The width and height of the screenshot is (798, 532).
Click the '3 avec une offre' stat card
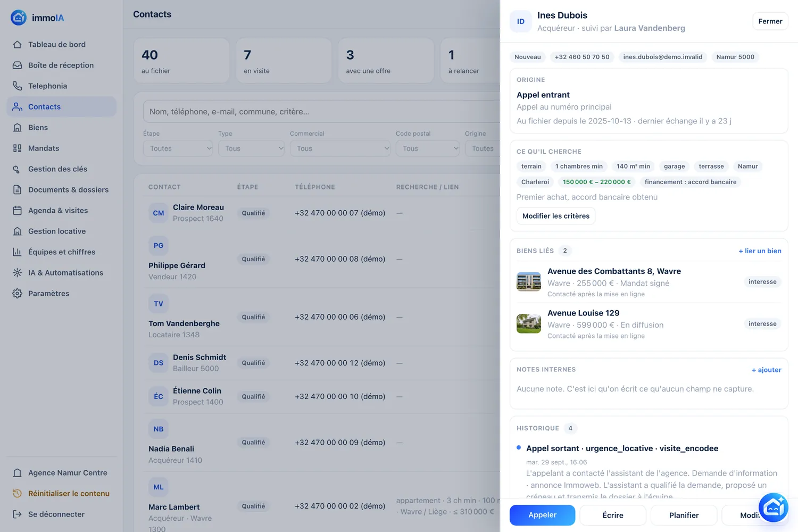point(386,61)
